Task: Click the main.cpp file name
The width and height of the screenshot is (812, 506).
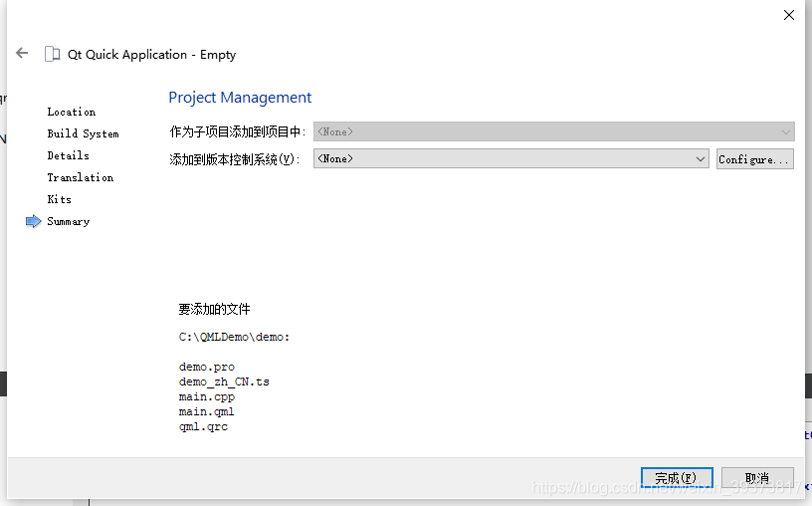Action: pos(207,397)
